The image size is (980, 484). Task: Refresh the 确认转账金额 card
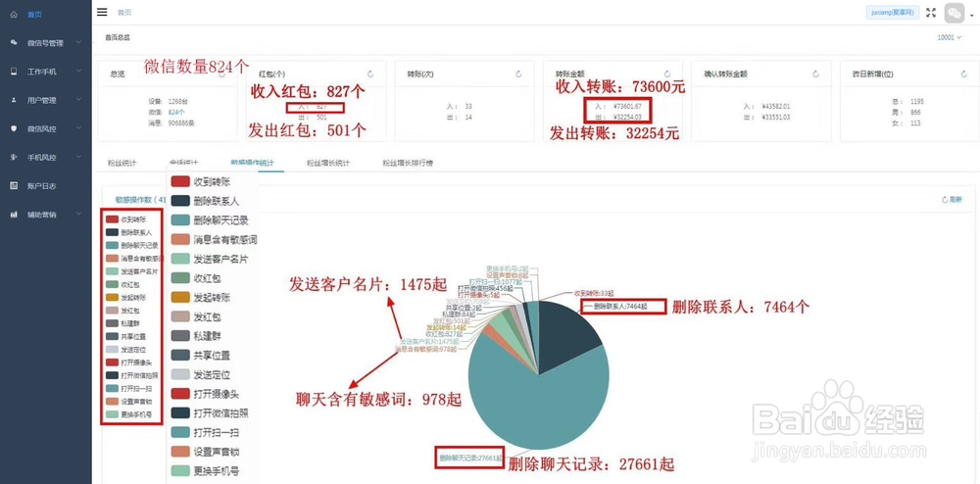815,73
